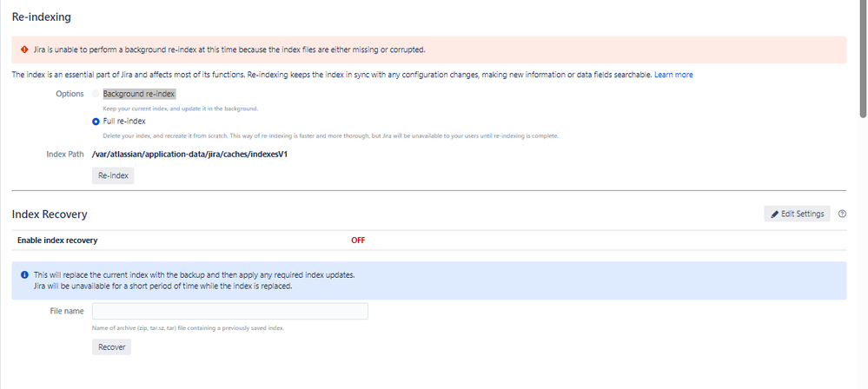This screenshot has height=389, width=868.
Task: Click the Options field label
Action: [70, 94]
